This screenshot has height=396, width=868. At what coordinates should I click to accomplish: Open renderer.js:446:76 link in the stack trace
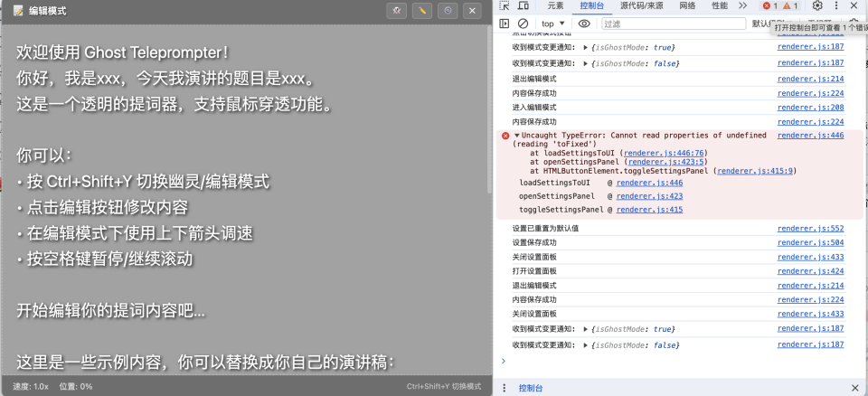coord(665,153)
